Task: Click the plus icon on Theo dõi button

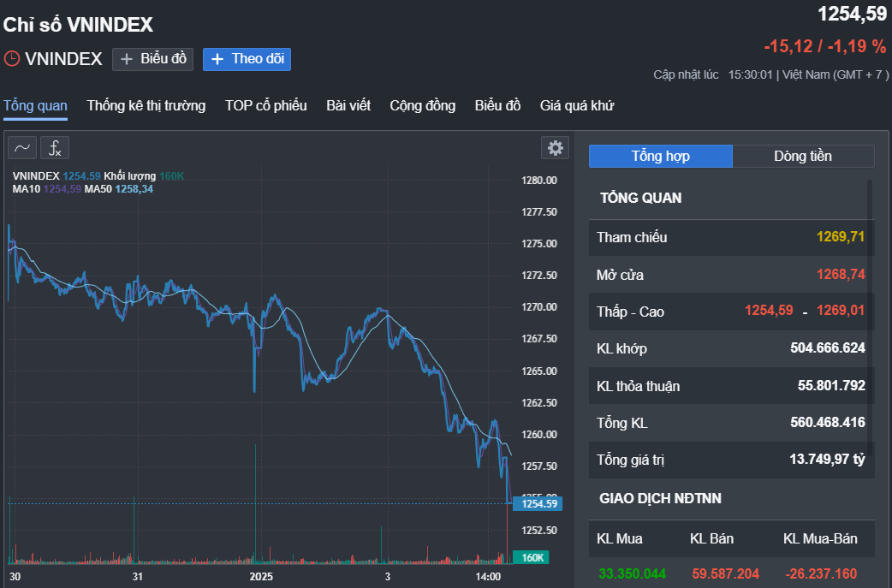Action: pos(217,59)
